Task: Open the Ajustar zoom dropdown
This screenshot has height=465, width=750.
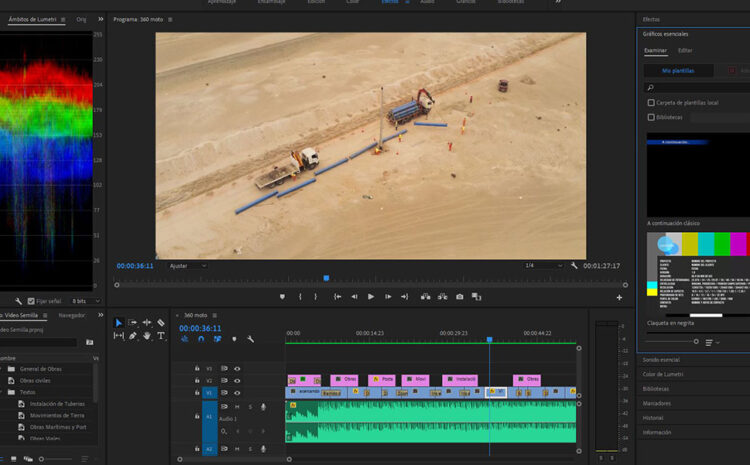Action: coord(188,266)
